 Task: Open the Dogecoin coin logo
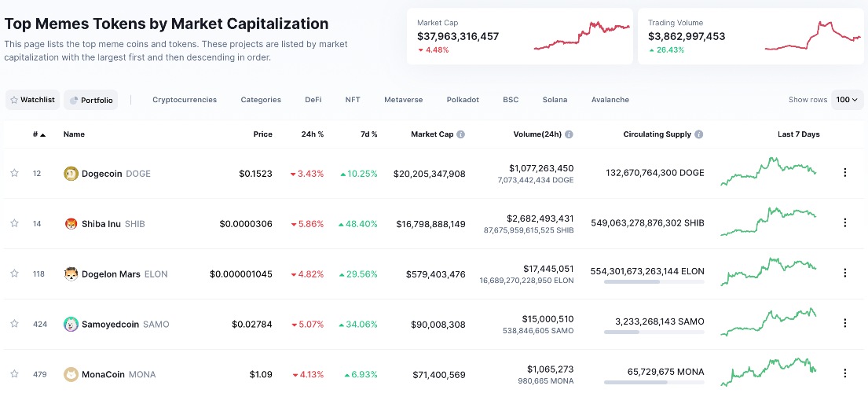point(71,173)
